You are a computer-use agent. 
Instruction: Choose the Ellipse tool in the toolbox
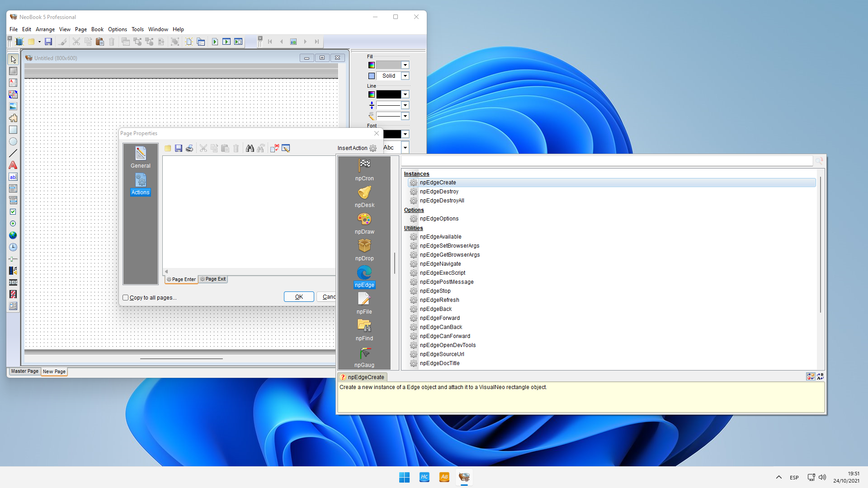[13, 141]
